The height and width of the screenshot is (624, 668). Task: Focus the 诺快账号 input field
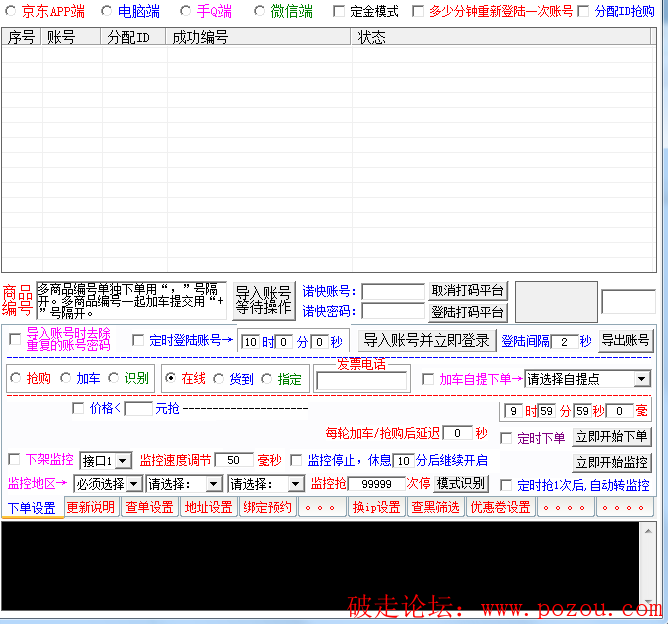pyautogui.click(x=393, y=292)
